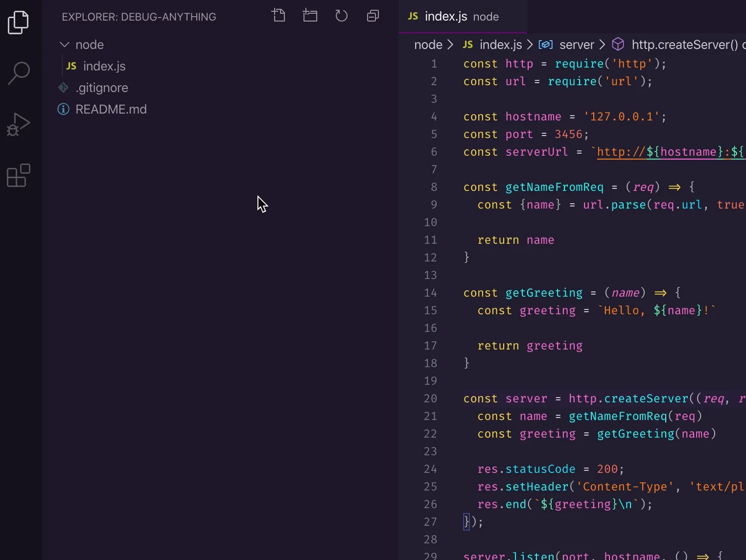Click the EXPLORER: DEBUG-ANYTHING header title
This screenshot has height=560, width=746.
click(x=139, y=17)
